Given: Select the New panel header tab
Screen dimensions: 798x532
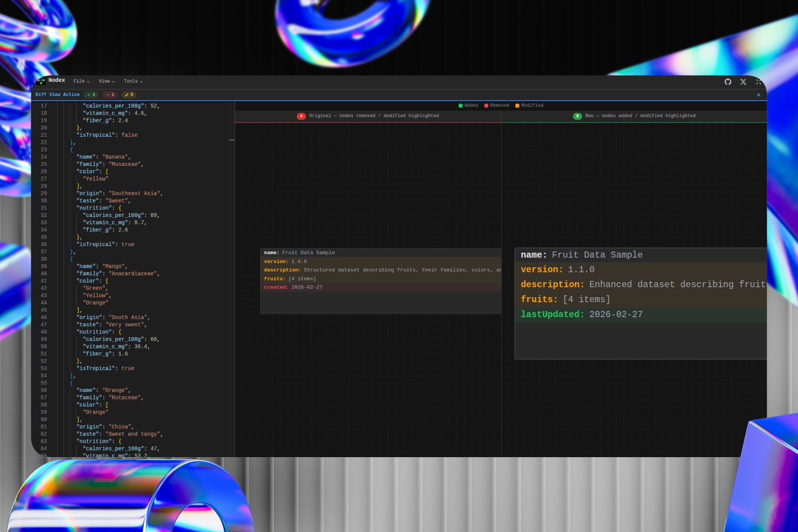Looking at the screenshot, I should [x=640, y=116].
